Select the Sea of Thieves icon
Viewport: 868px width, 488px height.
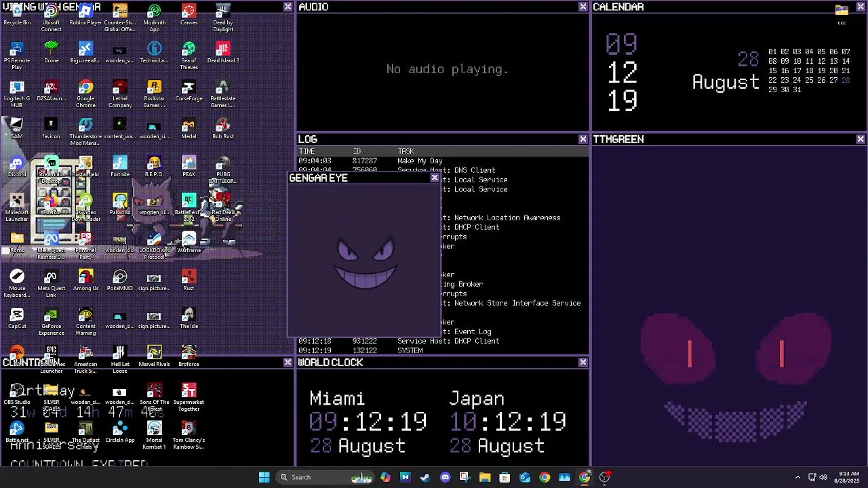click(189, 56)
